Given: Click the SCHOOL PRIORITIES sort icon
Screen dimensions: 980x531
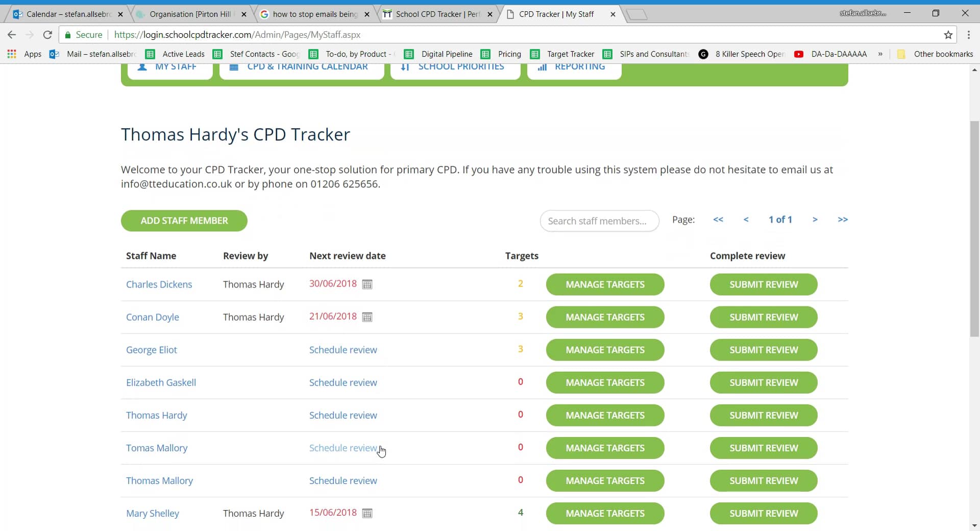Looking at the screenshot, I should [x=405, y=66].
